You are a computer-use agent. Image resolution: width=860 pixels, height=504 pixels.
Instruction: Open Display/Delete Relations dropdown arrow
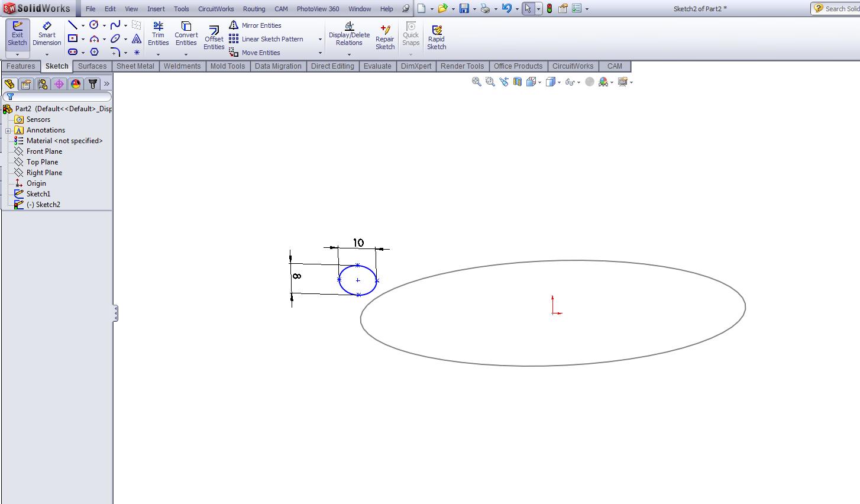click(349, 54)
